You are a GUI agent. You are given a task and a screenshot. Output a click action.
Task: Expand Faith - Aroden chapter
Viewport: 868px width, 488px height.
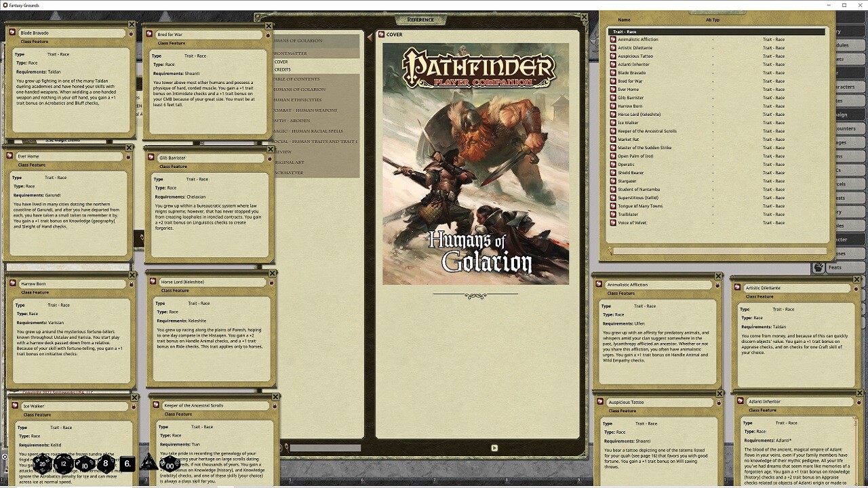coord(294,121)
